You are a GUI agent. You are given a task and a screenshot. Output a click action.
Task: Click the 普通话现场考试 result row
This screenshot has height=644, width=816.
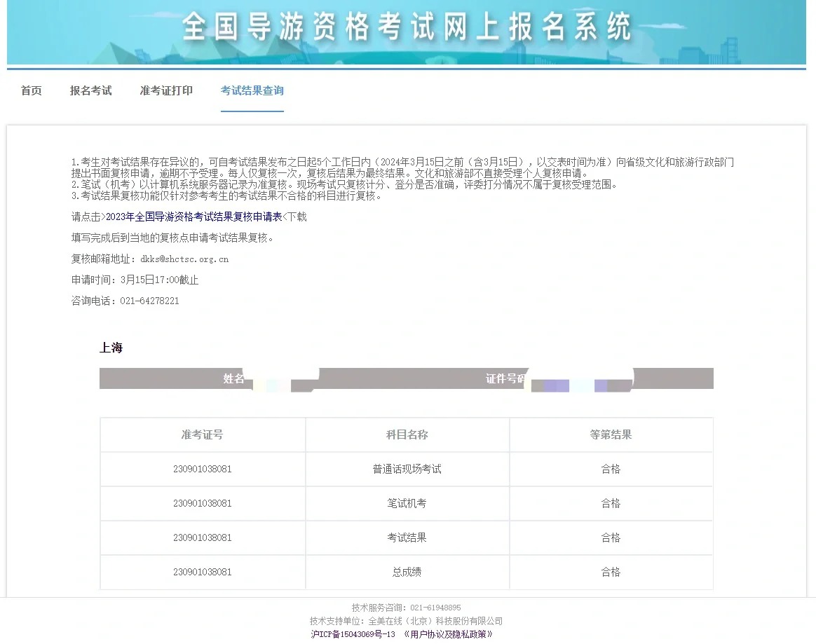[407, 469]
